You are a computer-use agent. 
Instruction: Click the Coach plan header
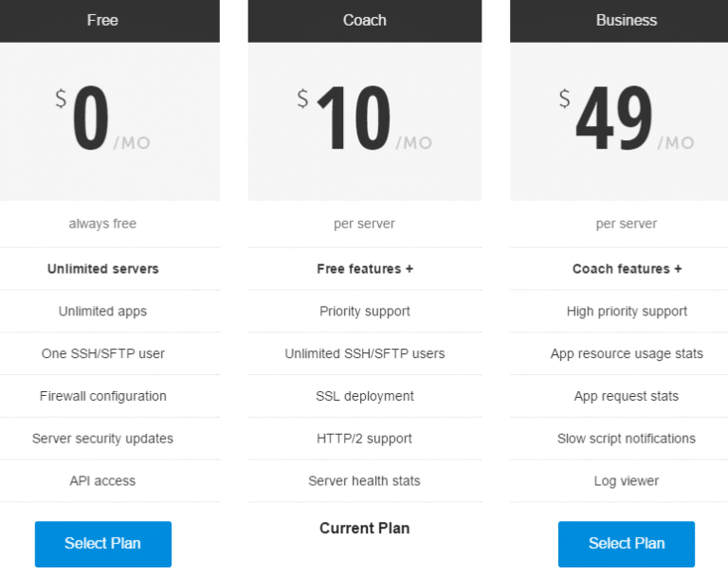click(364, 21)
